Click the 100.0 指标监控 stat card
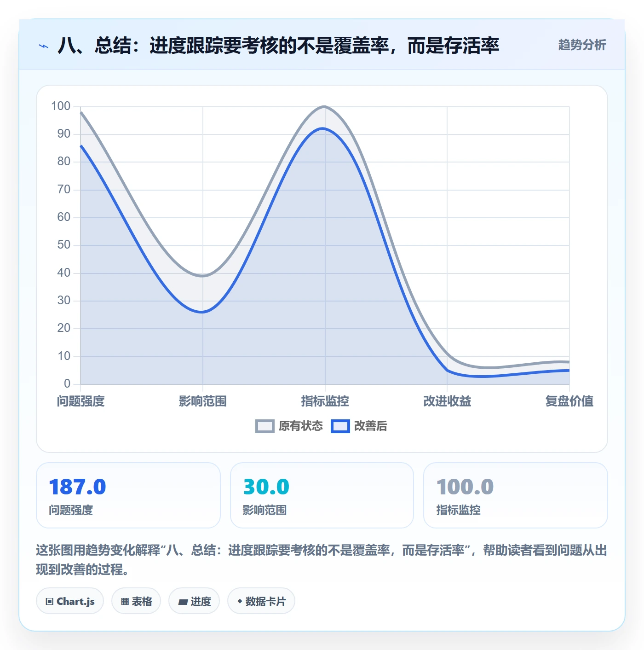The image size is (644, 650). click(516, 495)
